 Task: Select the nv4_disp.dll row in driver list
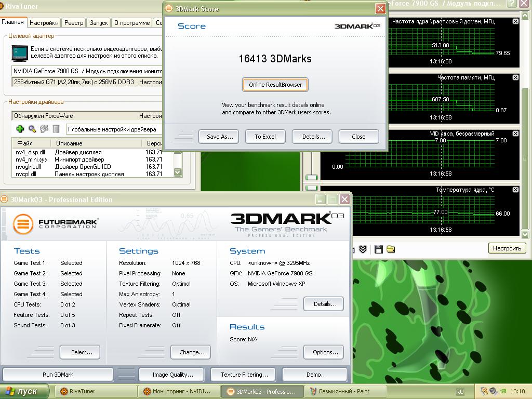(87, 152)
